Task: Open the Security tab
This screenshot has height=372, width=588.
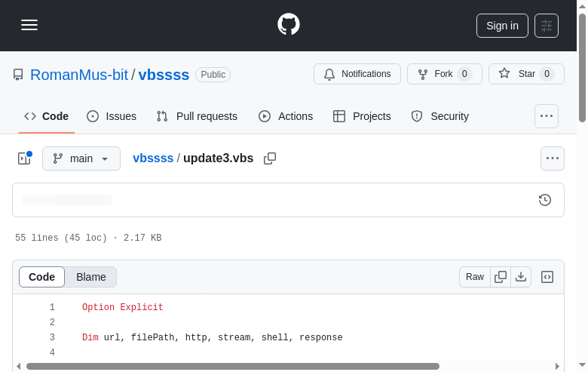Action: [440, 116]
